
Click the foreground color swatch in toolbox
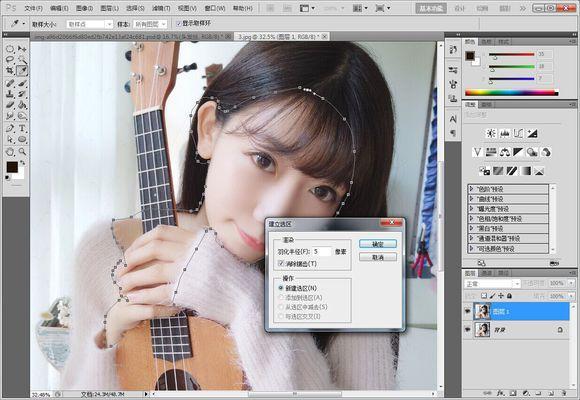point(12,167)
